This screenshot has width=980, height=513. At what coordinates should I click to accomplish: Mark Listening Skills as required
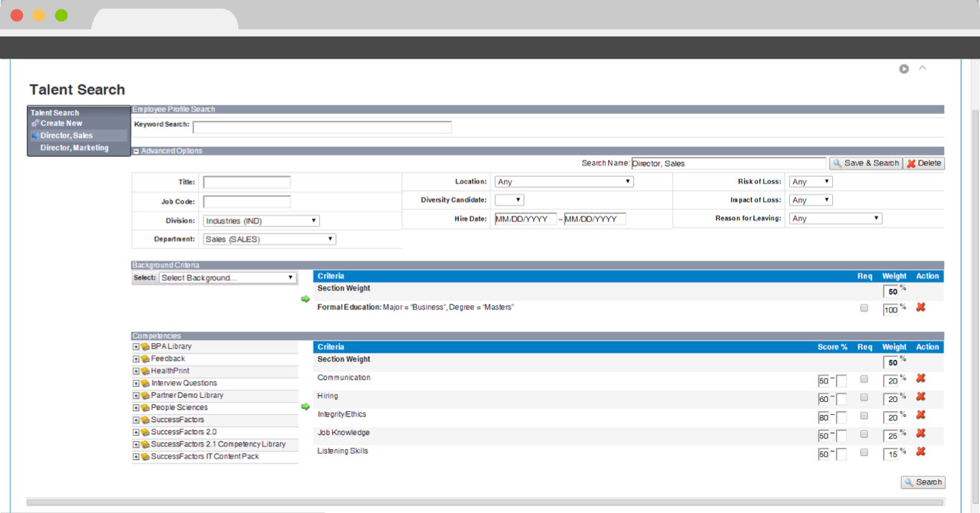point(864,452)
